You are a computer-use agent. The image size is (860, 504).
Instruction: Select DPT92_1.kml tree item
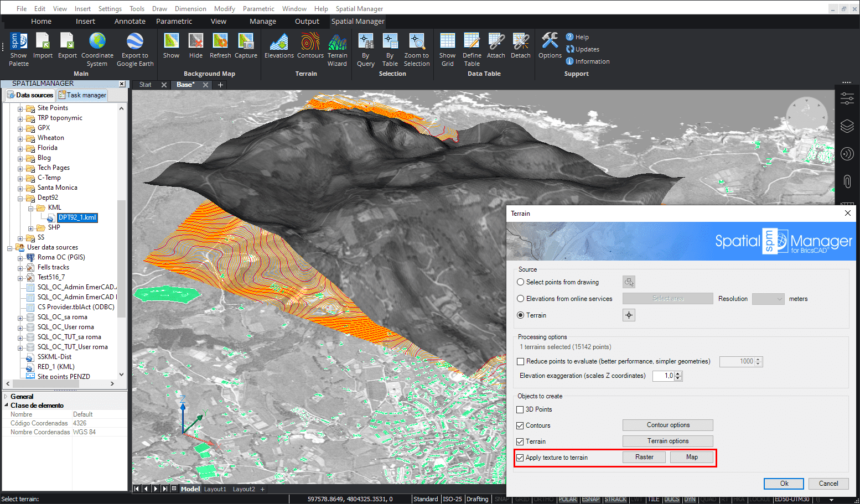point(77,217)
